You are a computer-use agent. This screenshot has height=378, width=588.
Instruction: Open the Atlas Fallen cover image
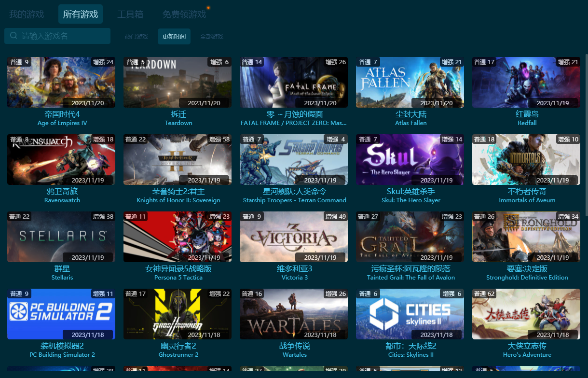410,82
